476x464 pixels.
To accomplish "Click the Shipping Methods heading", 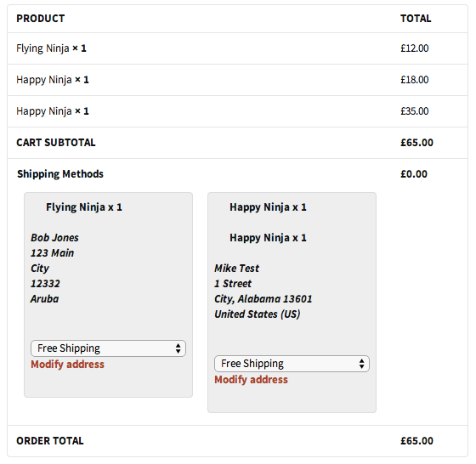I will tap(60, 174).
